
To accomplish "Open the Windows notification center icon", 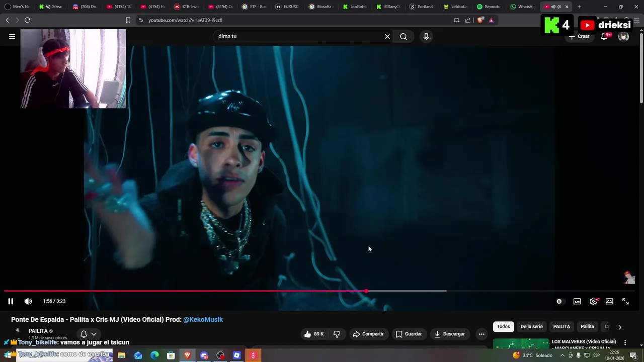I will 633,355.
